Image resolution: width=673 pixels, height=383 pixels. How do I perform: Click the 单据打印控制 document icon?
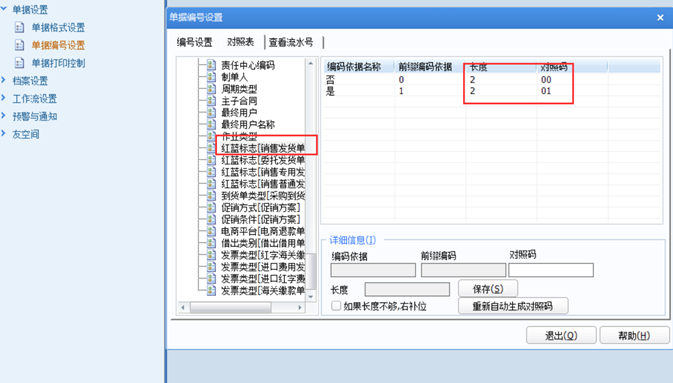click(x=19, y=63)
